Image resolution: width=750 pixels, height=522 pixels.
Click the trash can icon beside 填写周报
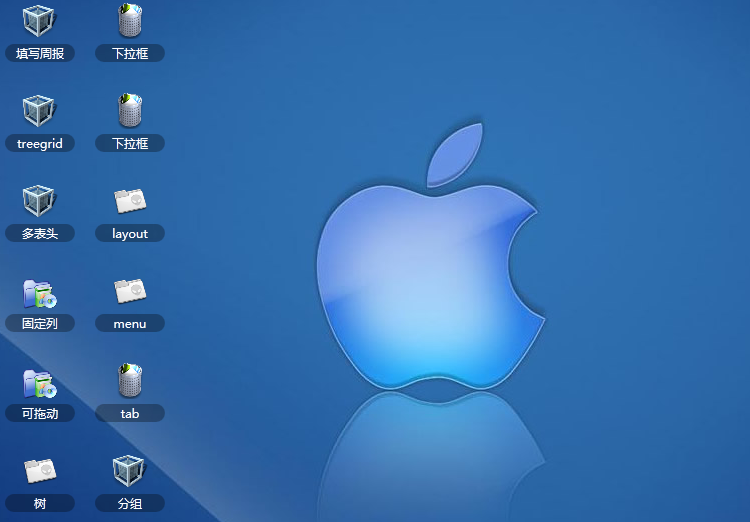tap(130, 20)
